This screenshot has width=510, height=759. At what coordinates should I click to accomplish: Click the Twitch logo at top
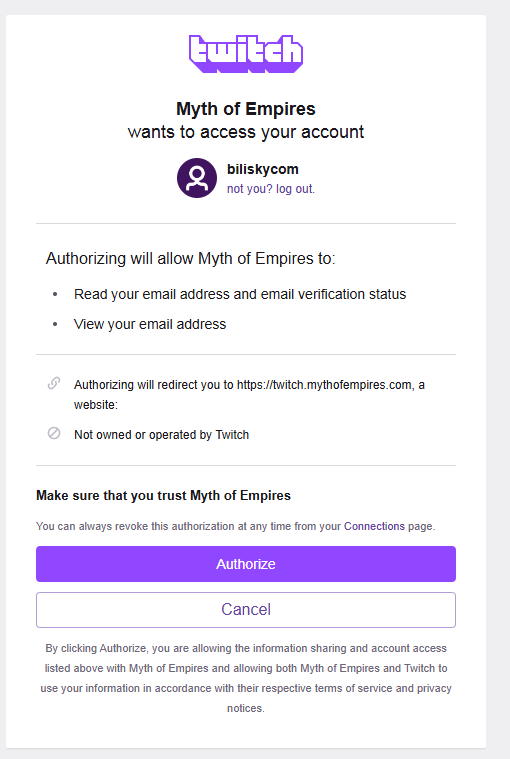pyautogui.click(x=246, y=54)
